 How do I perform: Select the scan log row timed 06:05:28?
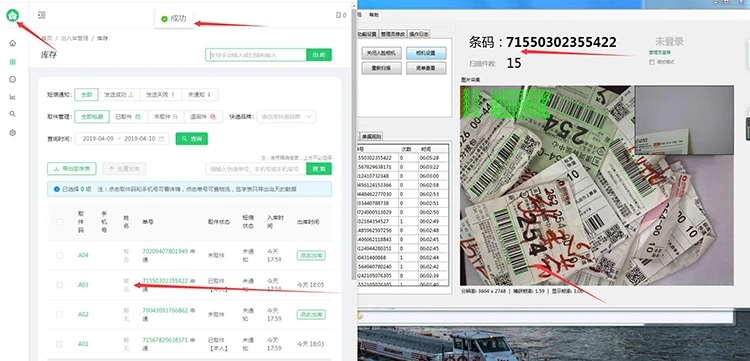(402, 158)
